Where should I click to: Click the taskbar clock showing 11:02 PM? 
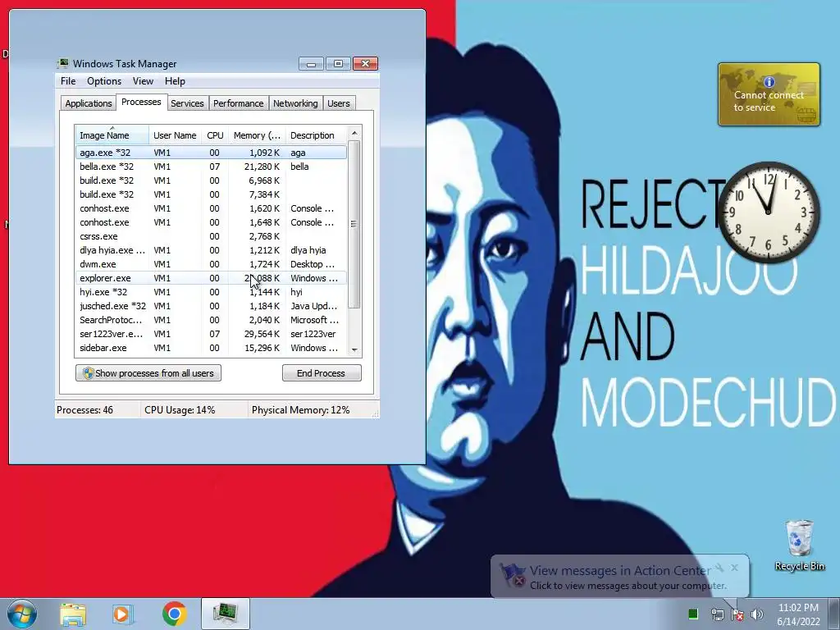tap(798, 614)
